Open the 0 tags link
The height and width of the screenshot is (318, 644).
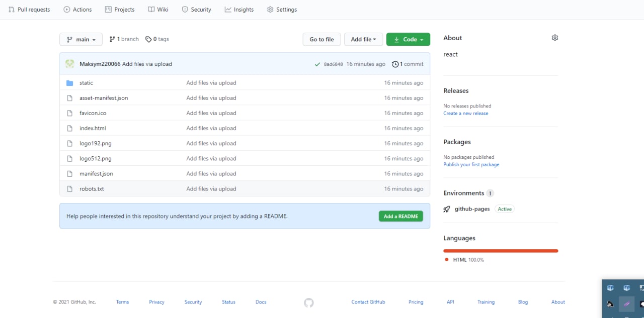coord(157,39)
